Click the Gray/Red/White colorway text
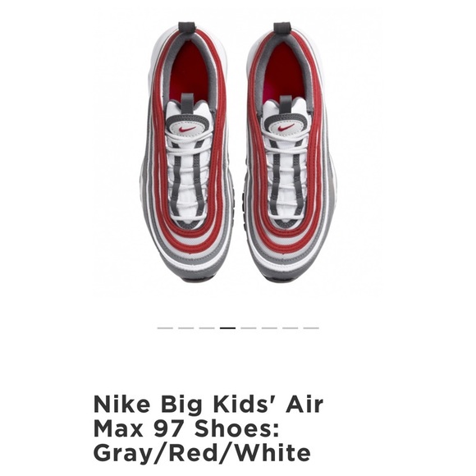Viewport: 476px width, 476px height. pyautogui.click(x=202, y=453)
